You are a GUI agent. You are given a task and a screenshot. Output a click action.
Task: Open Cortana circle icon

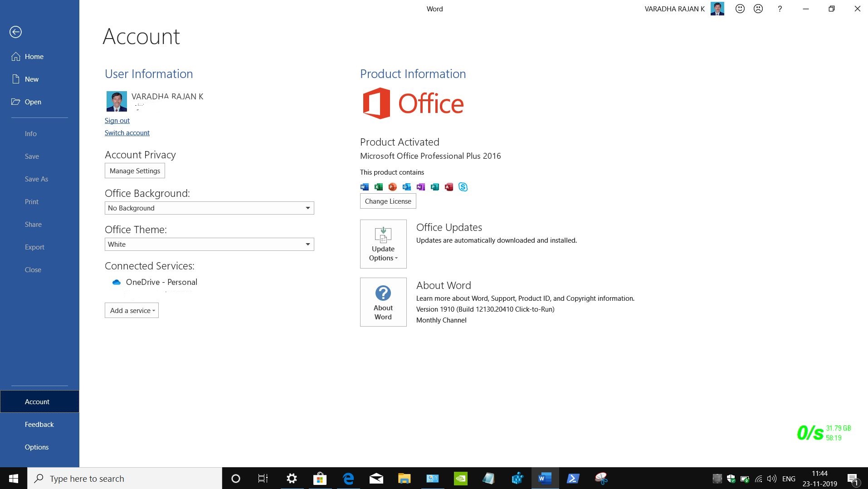point(235,479)
